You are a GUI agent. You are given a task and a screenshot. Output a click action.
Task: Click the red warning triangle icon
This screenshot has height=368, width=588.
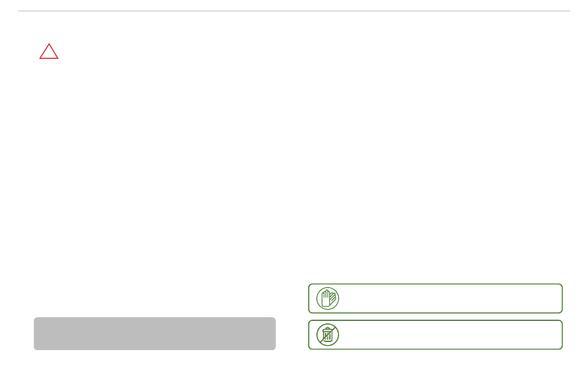(x=49, y=51)
